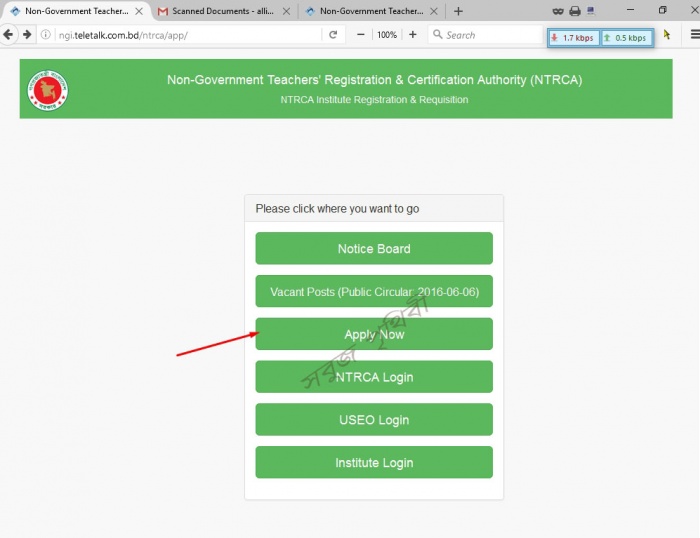The height and width of the screenshot is (538, 700).
Task: Zoom in with the plus icon
Action: (412, 34)
